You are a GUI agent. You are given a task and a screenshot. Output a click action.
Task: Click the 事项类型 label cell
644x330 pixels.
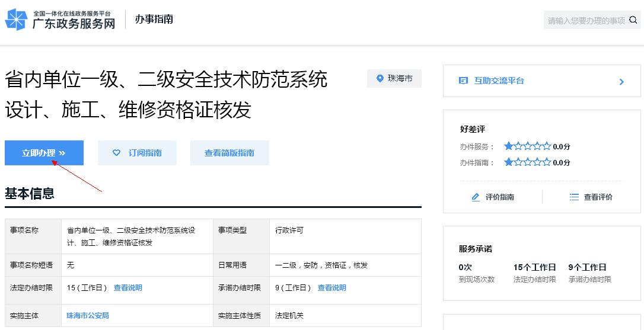click(x=241, y=236)
